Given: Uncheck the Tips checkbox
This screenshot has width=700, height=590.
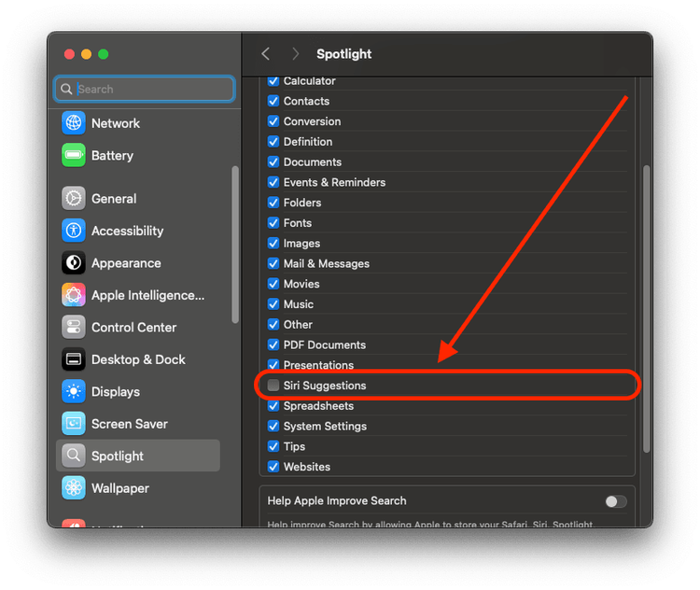Looking at the screenshot, I should point(273,446).
